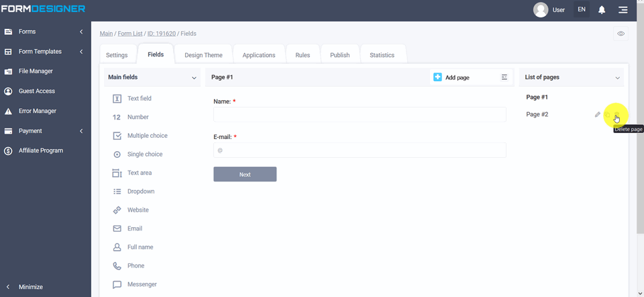
Task: Collapse the List of pages panel
Action: (617, 78)
